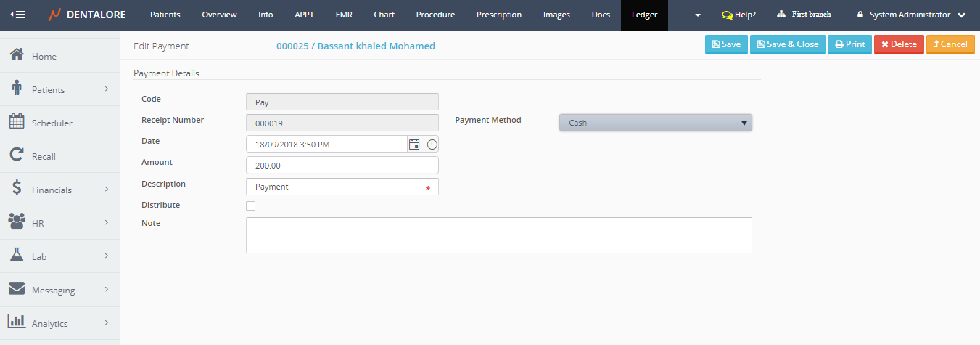
Task: Open the Payment Method dropdown
Action: pos(655,123)
